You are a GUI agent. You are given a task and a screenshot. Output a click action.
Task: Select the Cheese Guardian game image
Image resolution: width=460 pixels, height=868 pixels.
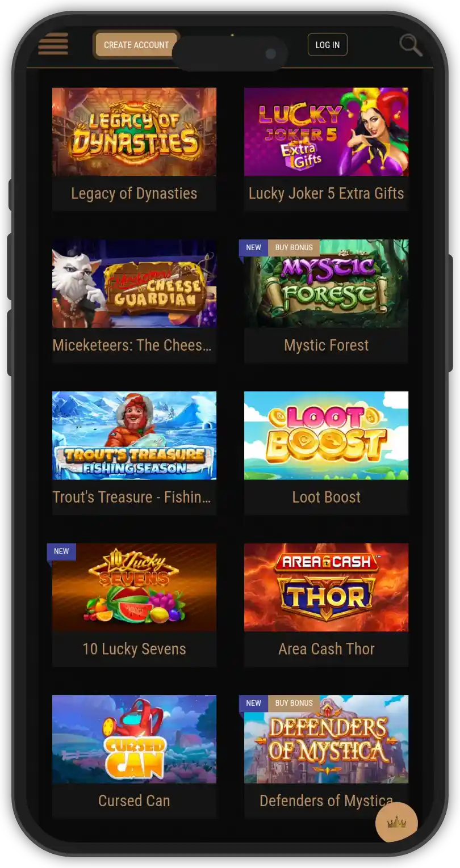point(134,284)
